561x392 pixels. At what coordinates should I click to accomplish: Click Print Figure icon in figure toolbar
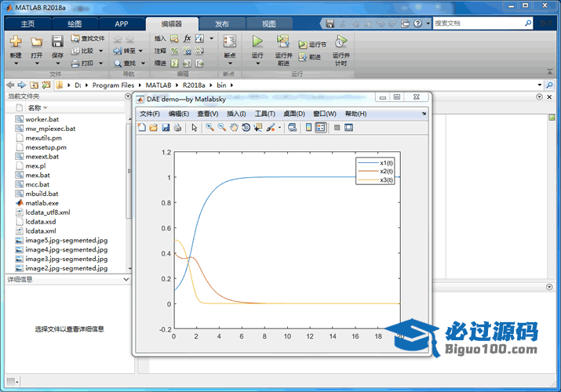(177, 128)
